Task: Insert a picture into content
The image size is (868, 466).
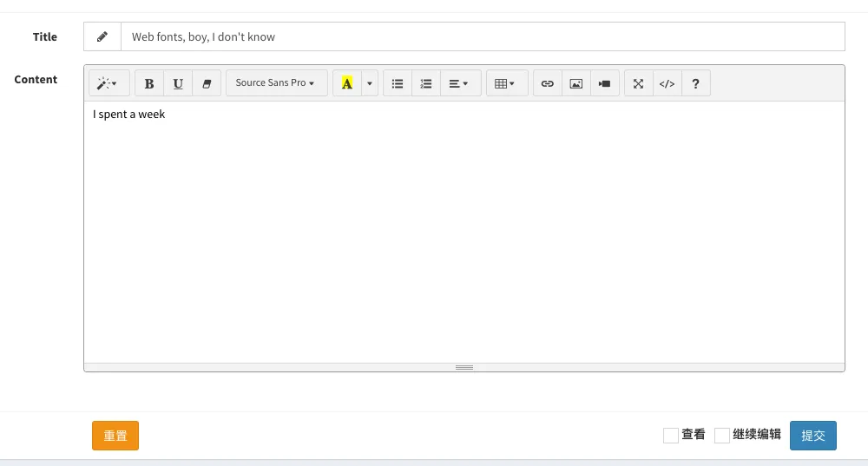Action: [576, 83]
